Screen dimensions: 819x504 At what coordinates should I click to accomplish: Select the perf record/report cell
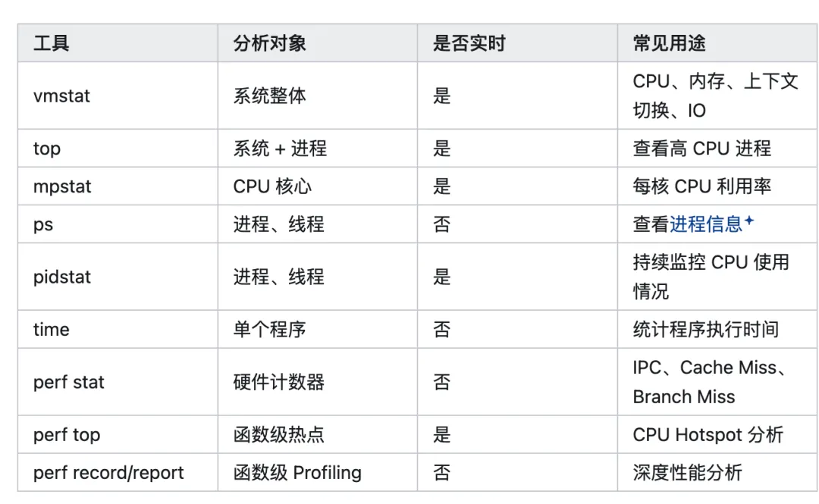[118, 473]
